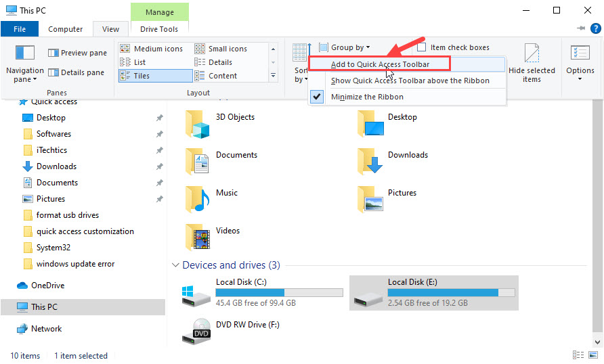Switch to large thumbnails view in status bar
Screen dimensions: 604x364
point(593,355)
